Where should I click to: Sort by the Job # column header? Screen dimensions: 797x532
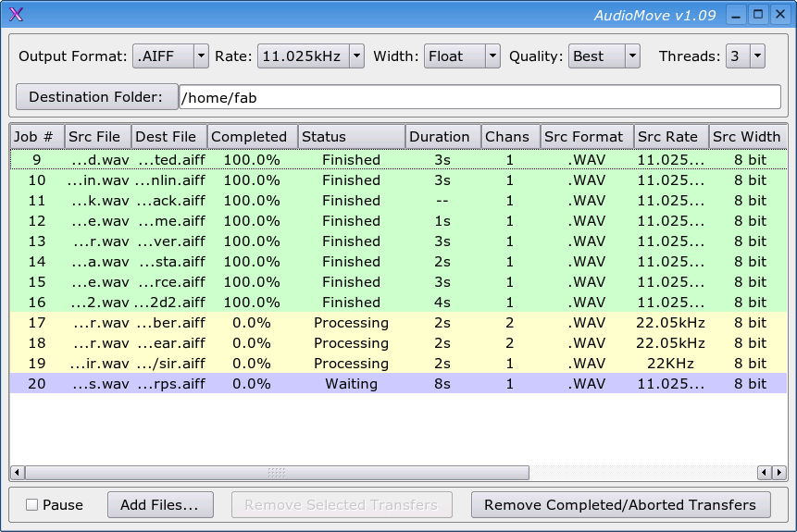[x=37, y=137]
